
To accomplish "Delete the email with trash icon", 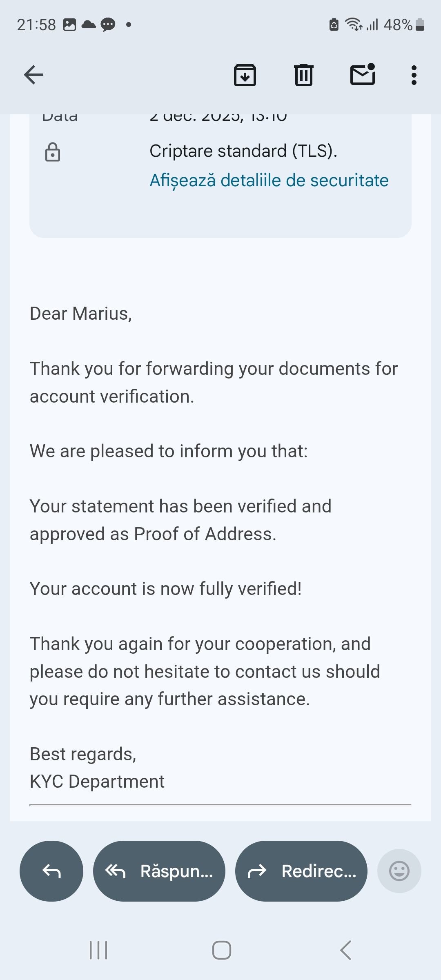I will pos(304,75).
